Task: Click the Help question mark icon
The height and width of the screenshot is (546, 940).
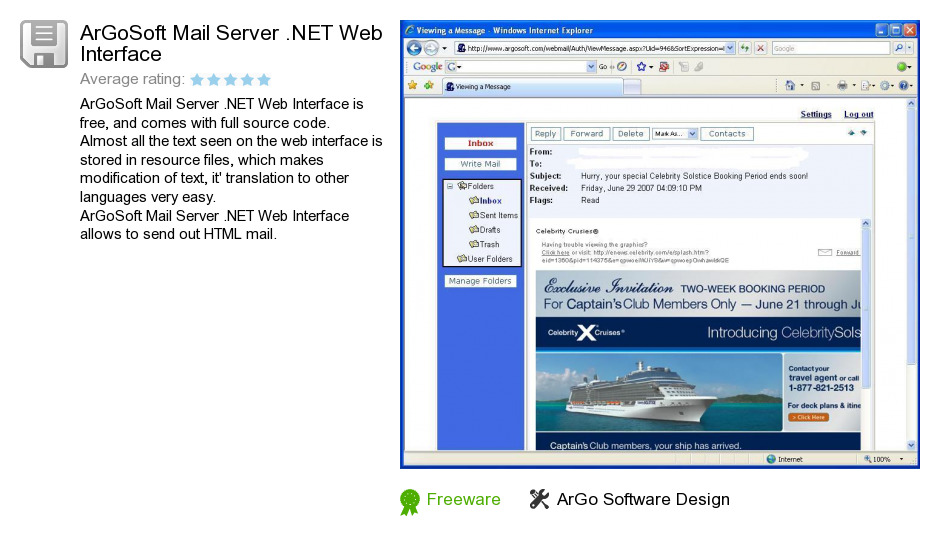Action: pos(903,86)
